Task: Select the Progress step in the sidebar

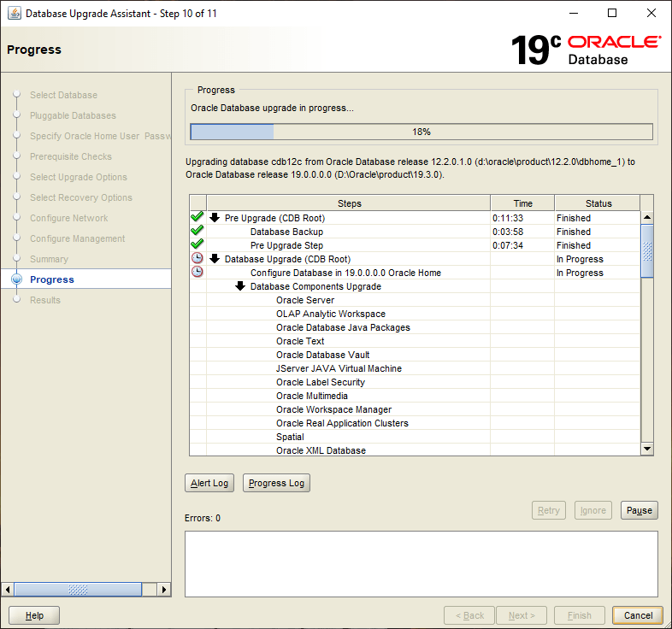Action: coord(52,279)
